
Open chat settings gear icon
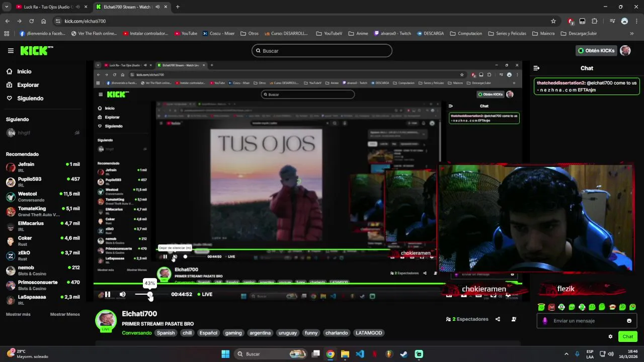pyautogui.click(x=610, y=337)
